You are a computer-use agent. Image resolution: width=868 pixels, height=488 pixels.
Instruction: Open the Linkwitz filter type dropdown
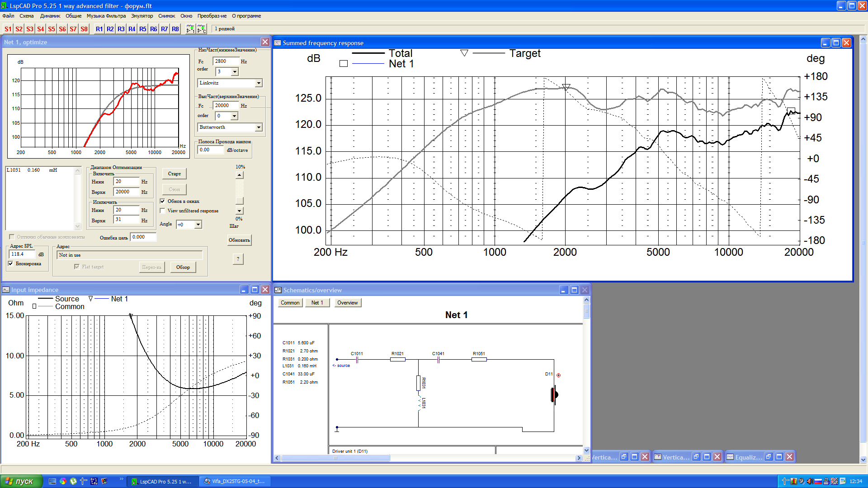pos(259,83)
